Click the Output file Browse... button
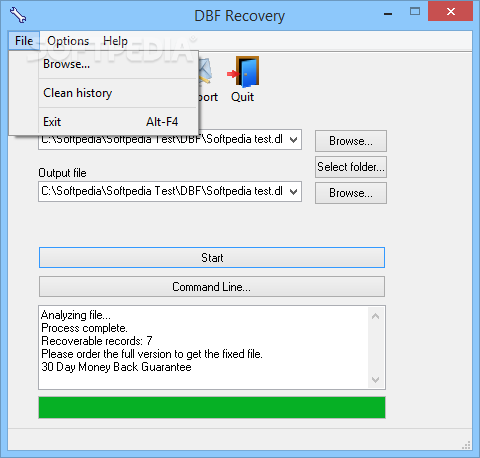This screenshot has height=458, width=480. pyautogui.click(x=351, y=193)
